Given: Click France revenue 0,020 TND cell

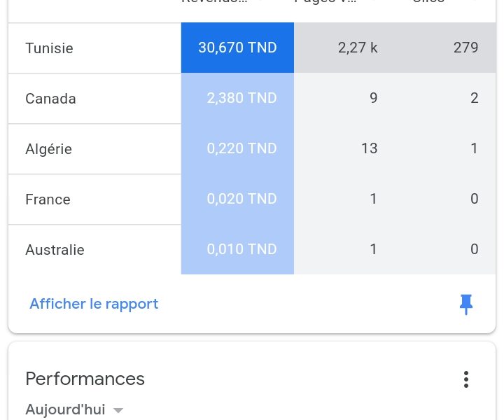Looking at the screenshot, I should [x=237, y=199].
